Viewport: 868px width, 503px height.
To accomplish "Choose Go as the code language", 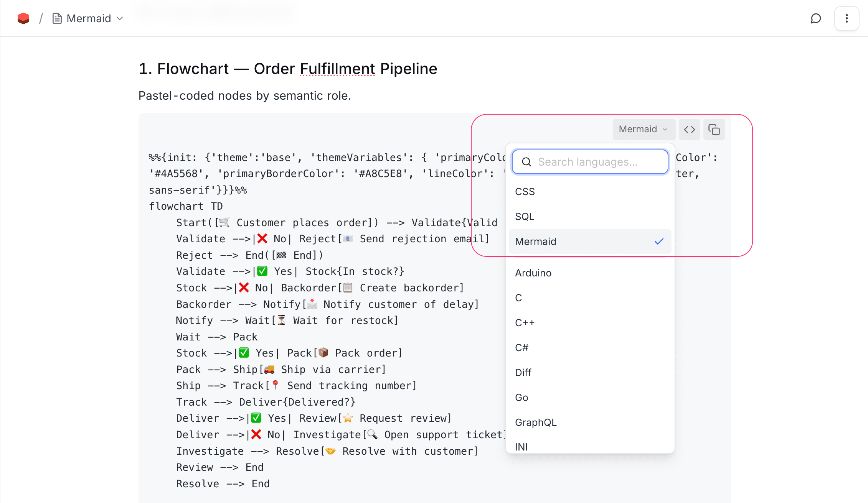I will [x=590, y=398].
